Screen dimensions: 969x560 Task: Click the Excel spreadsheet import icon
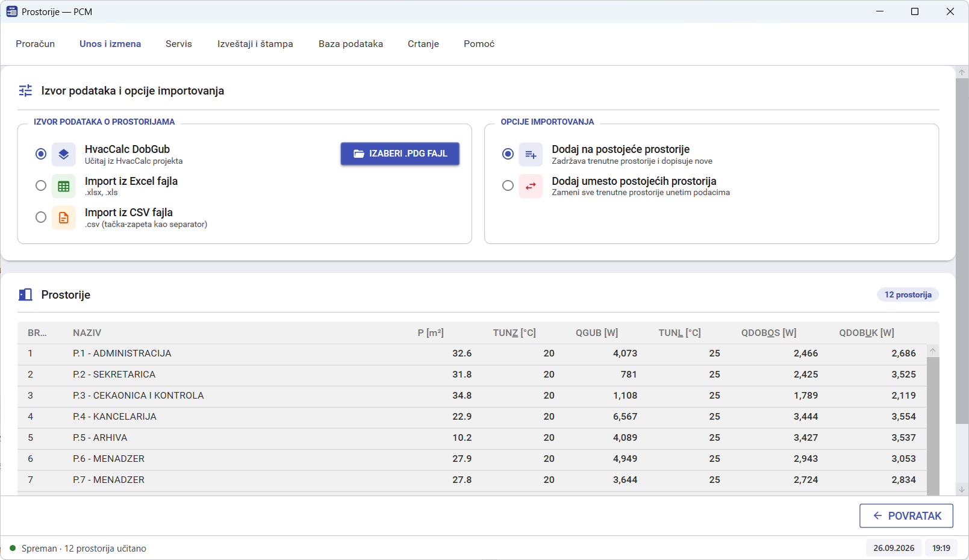[x=63, y=186]
